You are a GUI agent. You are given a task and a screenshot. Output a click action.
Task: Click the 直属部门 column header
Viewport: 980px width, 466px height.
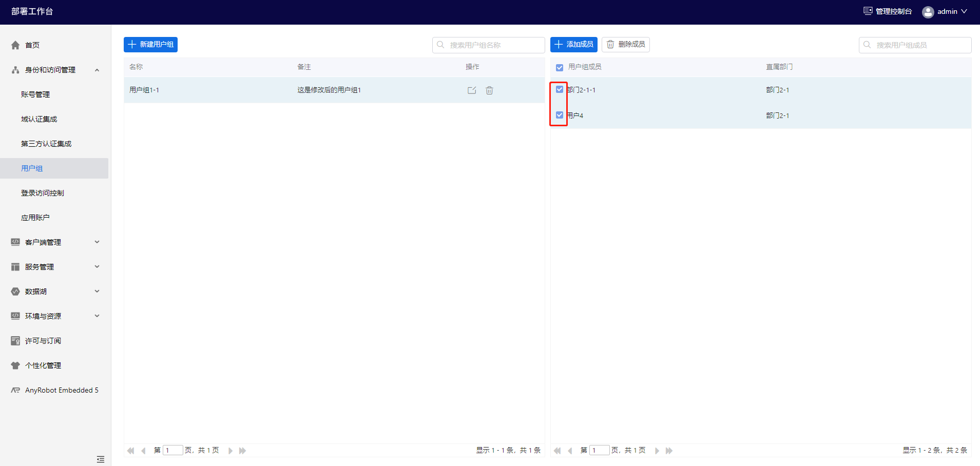[779, 67]
